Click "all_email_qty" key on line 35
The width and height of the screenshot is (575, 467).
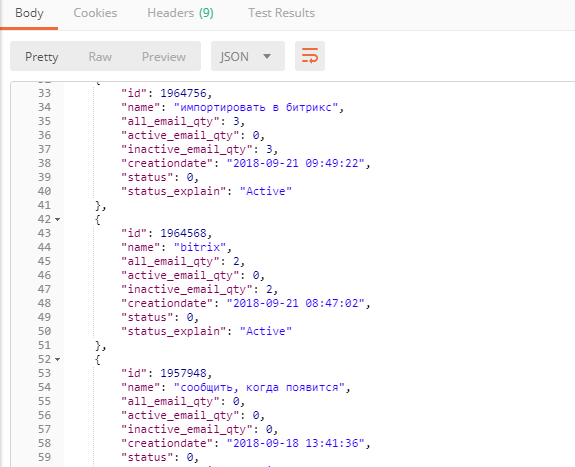pyautogui.click(x=170, y=121)
